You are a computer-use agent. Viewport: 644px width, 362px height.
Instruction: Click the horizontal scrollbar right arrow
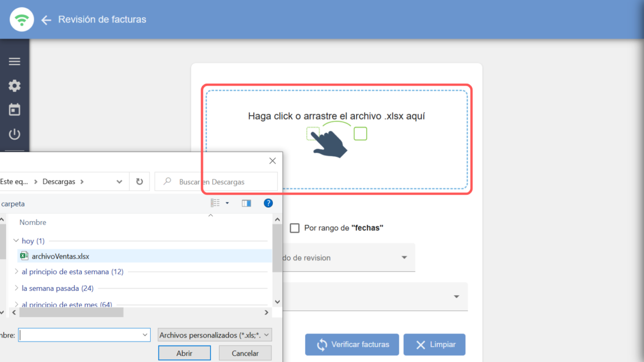pyautogui.click(x=266, y=312)
